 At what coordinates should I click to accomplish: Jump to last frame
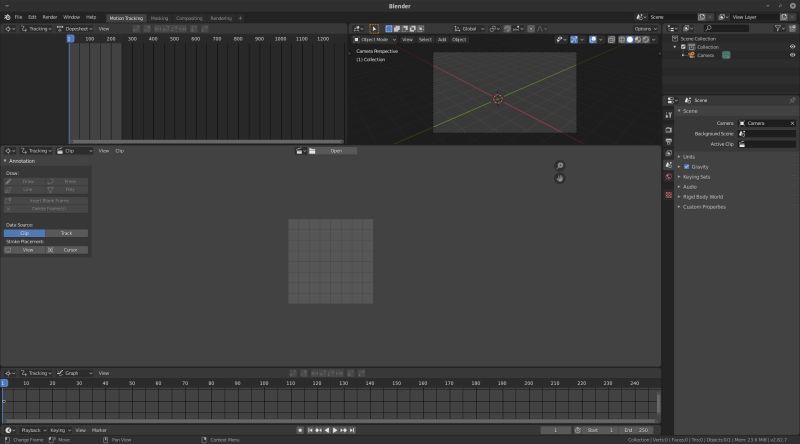(352, 430)
